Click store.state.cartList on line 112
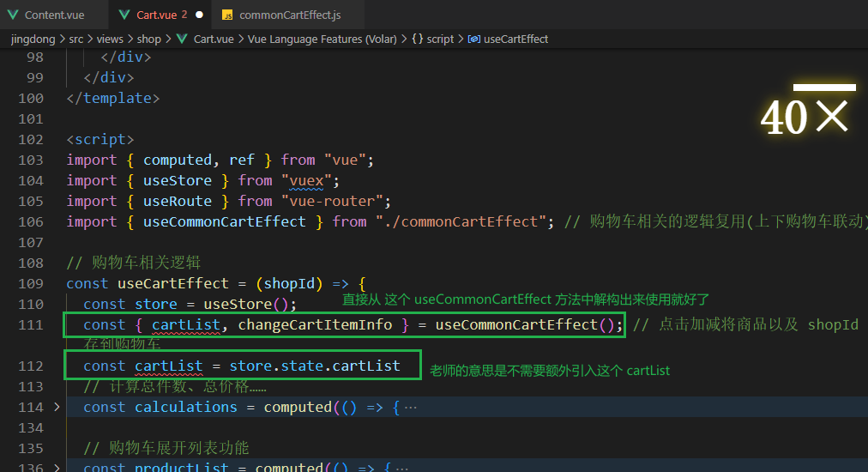Viewport: 868px width, 472px height. (315, 366)
